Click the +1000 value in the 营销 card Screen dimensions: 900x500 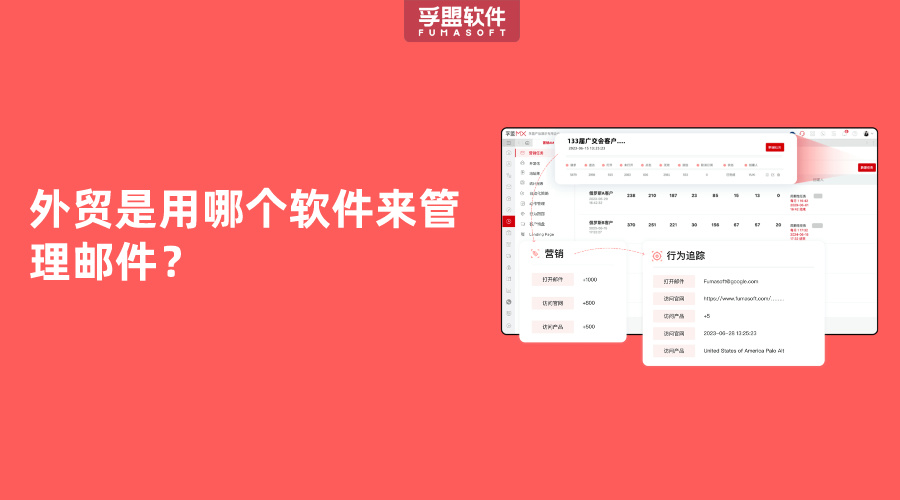[590, 280]
